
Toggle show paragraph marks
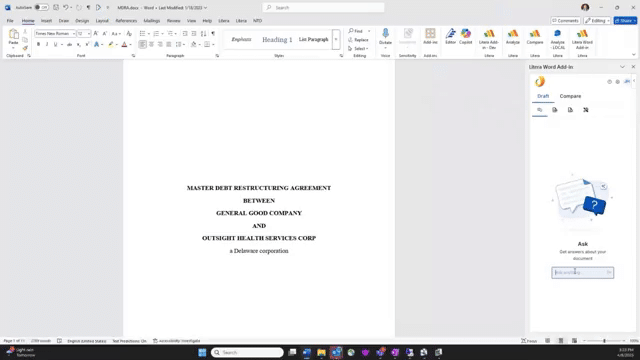213,33
